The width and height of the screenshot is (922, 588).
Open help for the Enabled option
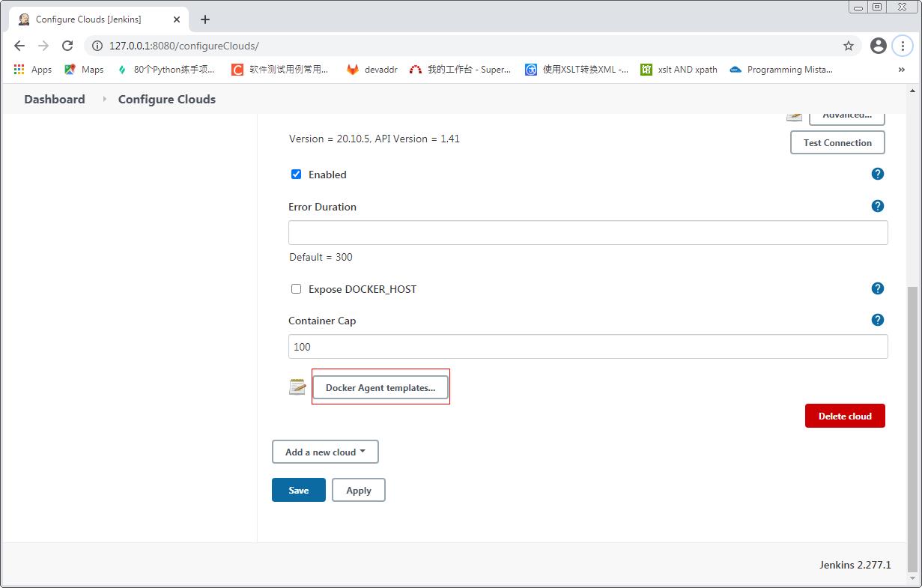[878, 174]
